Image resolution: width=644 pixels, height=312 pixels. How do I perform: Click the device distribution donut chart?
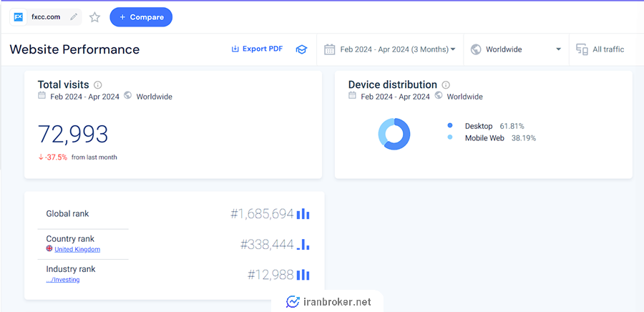point(394,134)
